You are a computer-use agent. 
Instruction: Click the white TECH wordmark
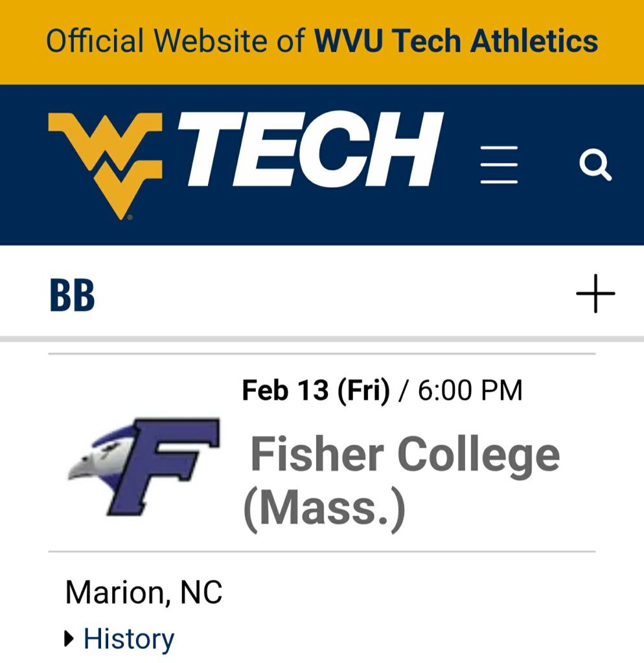pos(311,149)
